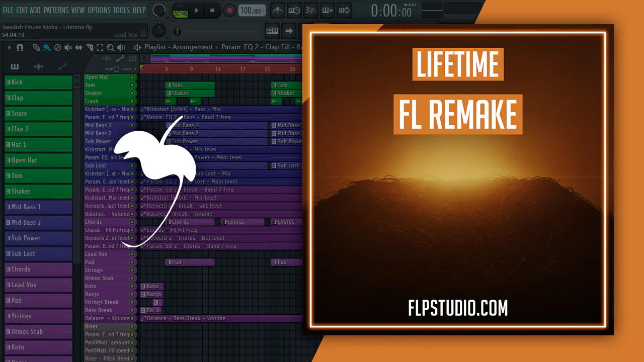Open the Snare pattern menu

[x=8, y=113]
